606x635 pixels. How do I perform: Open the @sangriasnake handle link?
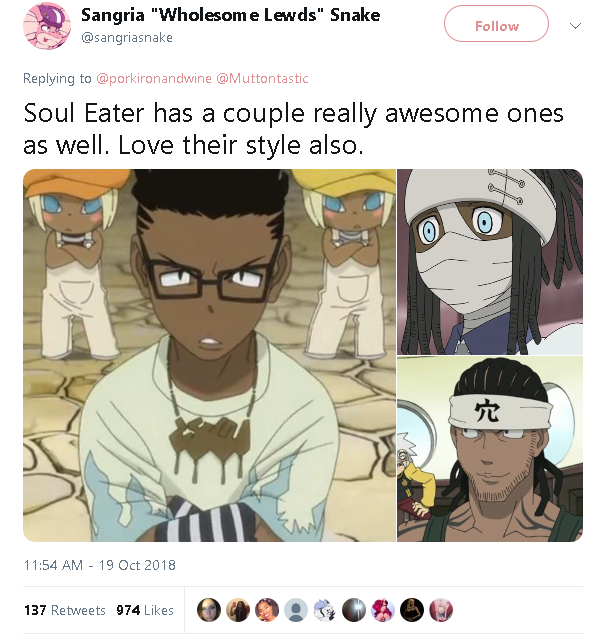point(127,37)
